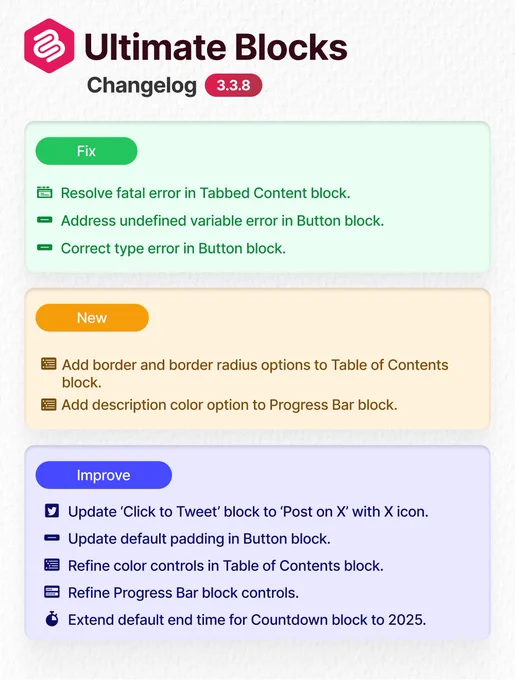Click the stopwatch icon beside Countdown block item
Viewport: 515px width, 680px height.
coord(52,619)
